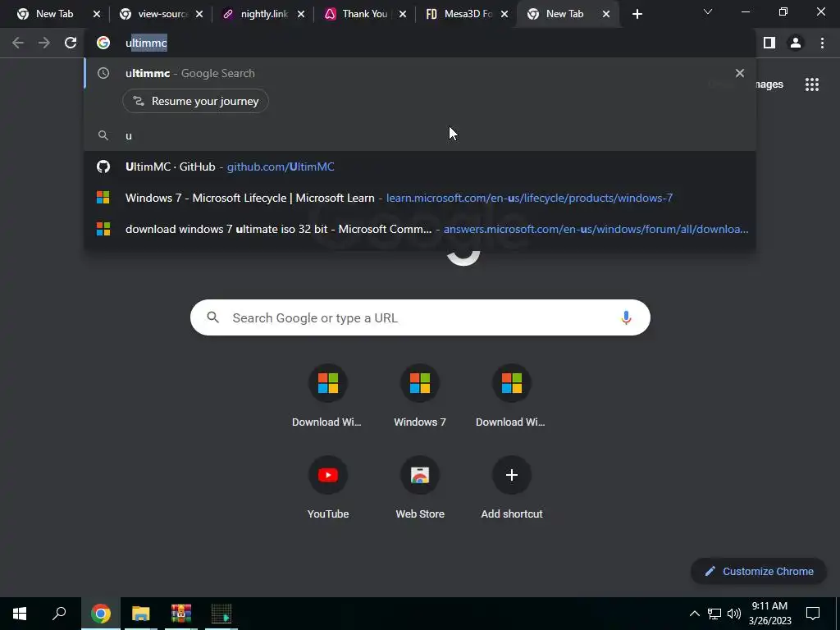
Task: Open the Windows Start menu
Action: 20,614
